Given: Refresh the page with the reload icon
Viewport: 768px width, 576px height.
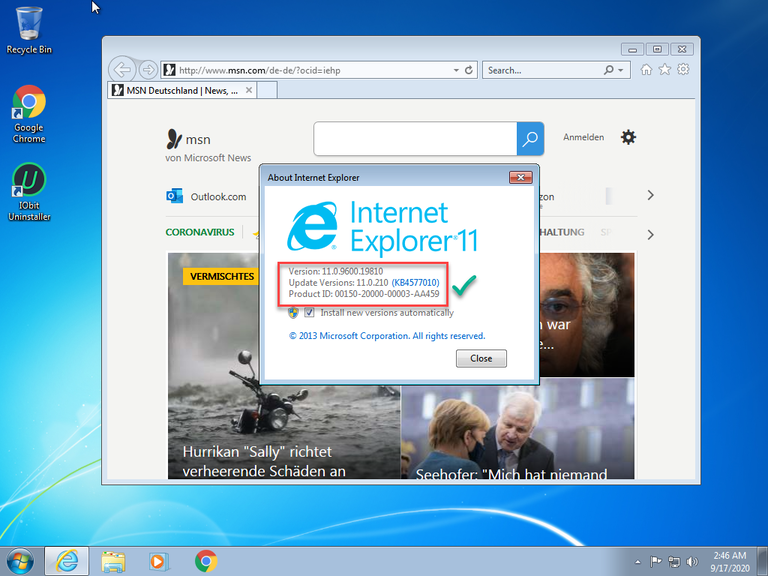Looking at the screenshot, I should point(469,70).
